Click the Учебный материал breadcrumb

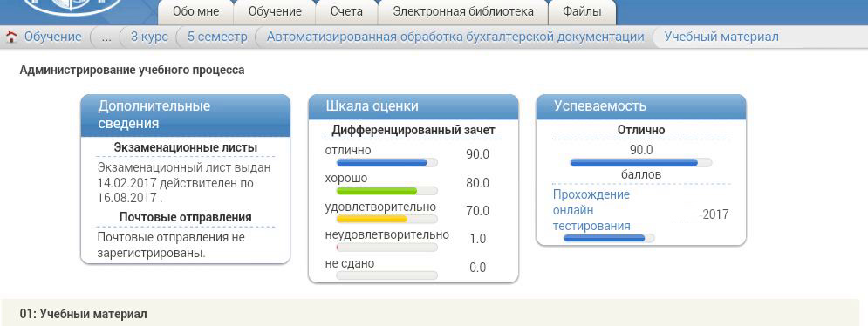(x=721, y=37)
